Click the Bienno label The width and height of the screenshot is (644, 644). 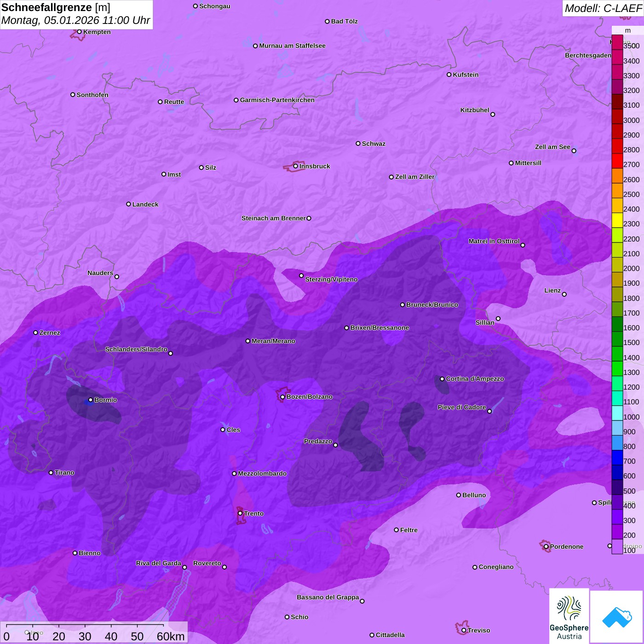90,553
